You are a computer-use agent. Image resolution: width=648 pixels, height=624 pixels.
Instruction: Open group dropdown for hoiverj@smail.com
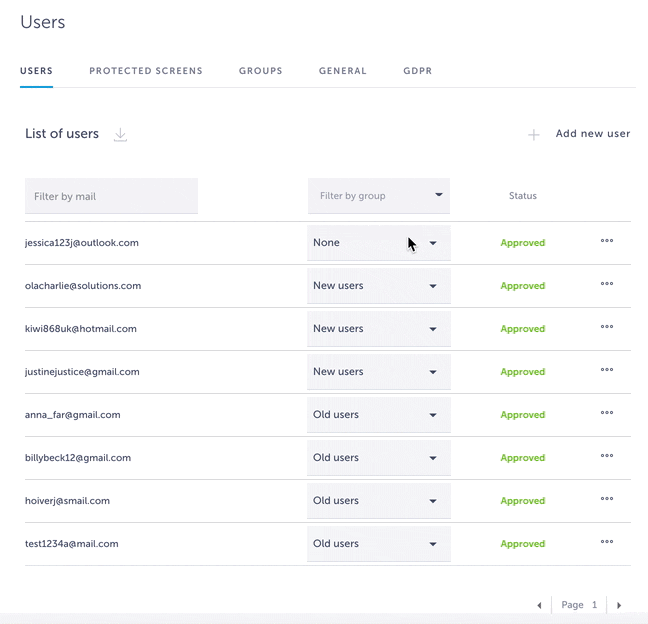click(379, 501)
